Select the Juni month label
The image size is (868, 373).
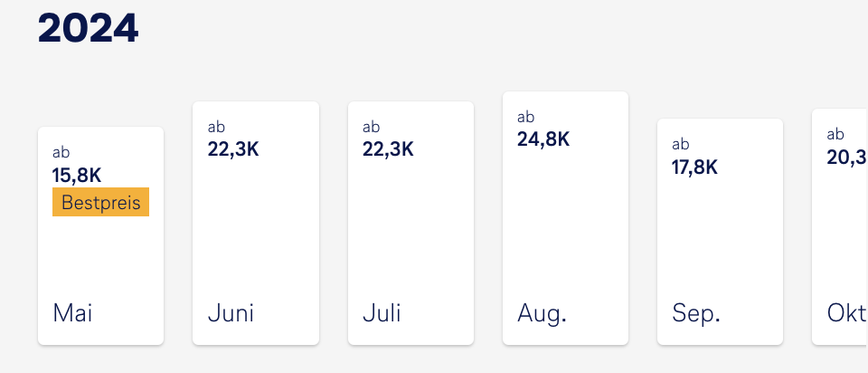pyautogui.click(x=231, y=313)
